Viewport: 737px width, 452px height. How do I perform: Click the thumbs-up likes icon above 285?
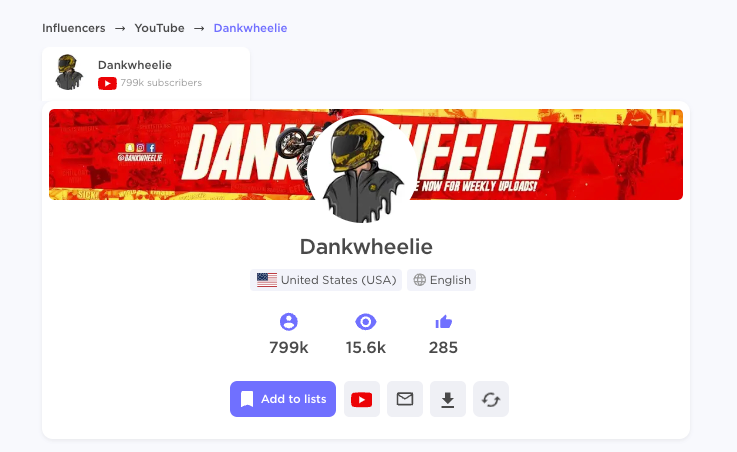[443, 322]
